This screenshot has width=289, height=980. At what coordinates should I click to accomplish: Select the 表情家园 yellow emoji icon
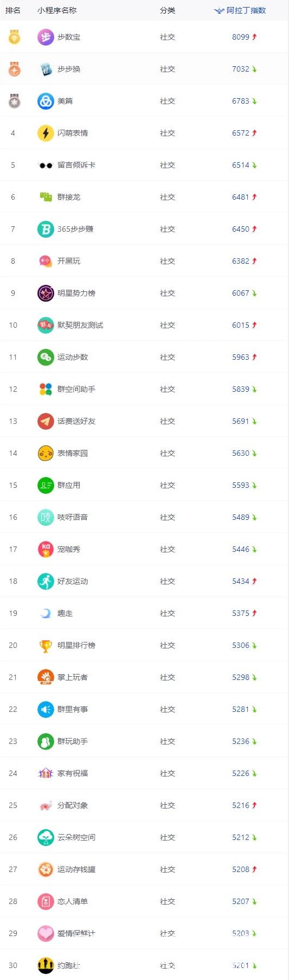click(x=46, y=453)
